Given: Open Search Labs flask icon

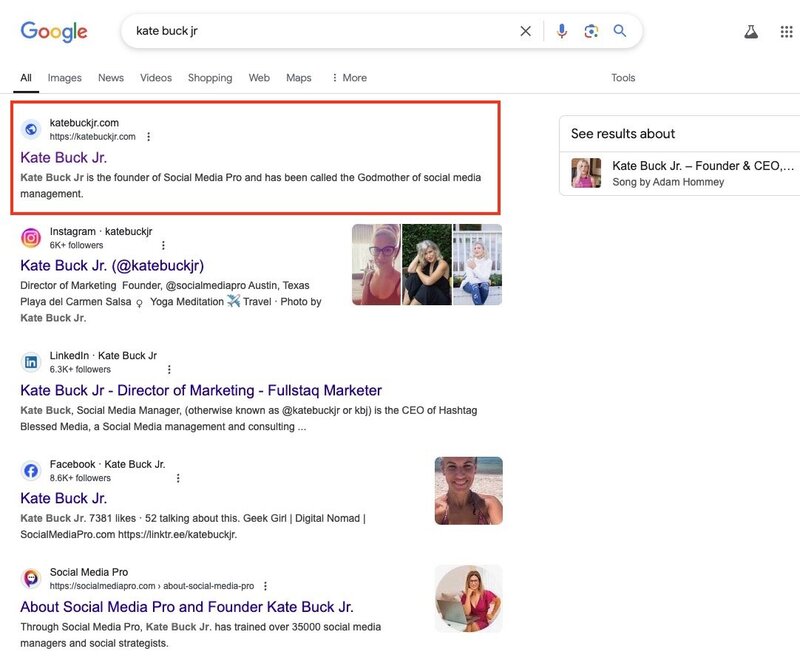Looking at the screenshot, I should tap(751, 32).
